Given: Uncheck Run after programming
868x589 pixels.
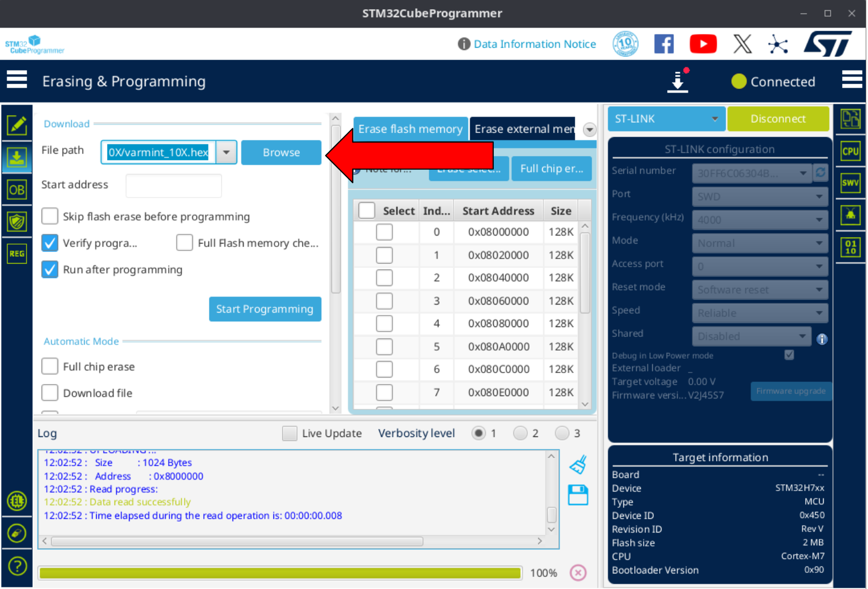Looking at the screenshot, I should (x=50, y=269).
